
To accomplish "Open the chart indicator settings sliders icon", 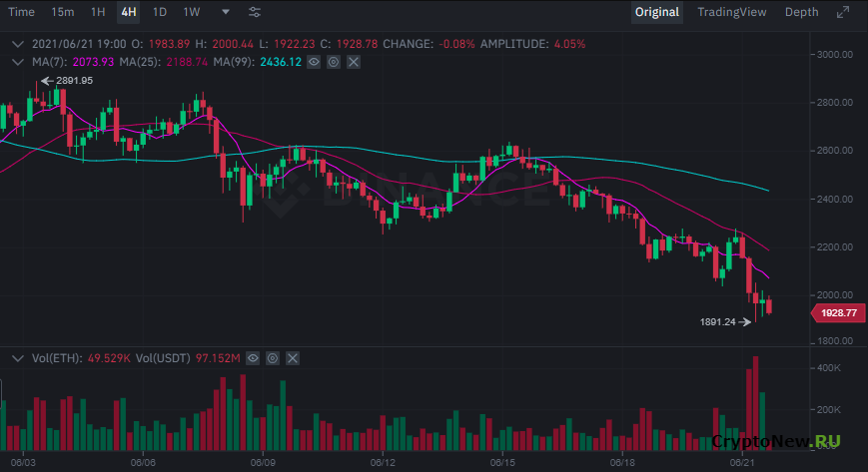I will pos(255,12).
